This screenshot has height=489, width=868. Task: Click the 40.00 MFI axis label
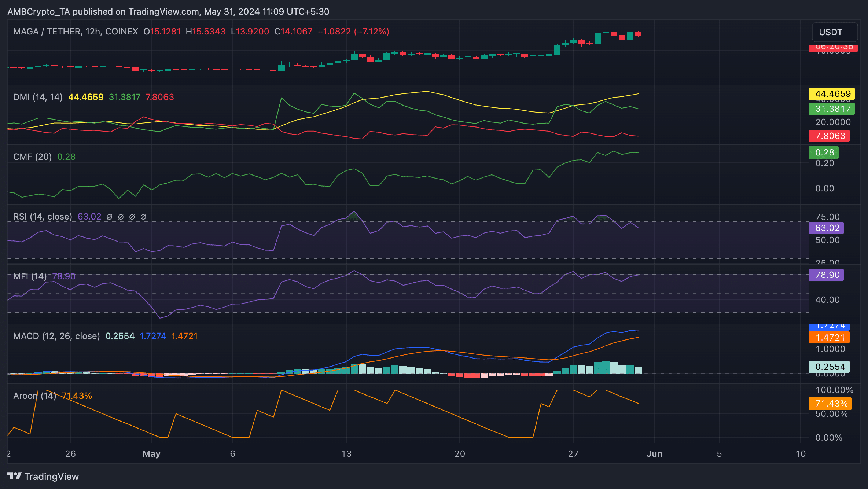click(827, 300)
